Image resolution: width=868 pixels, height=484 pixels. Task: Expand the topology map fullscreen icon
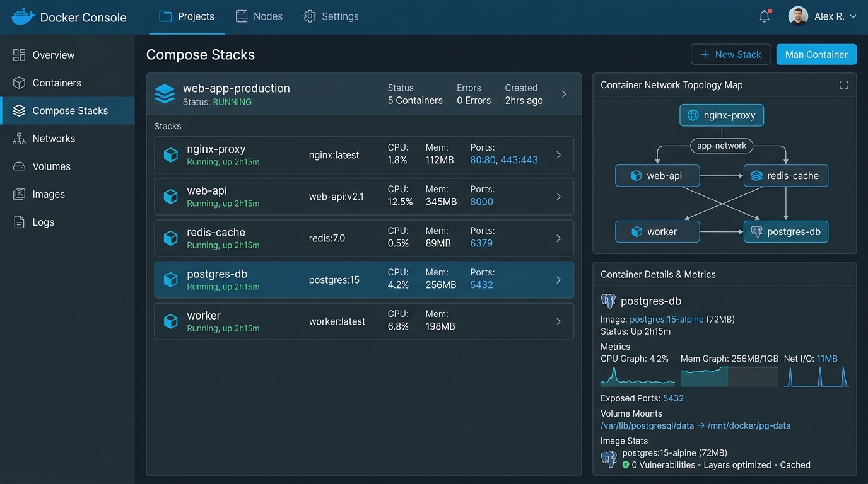click(x=843, y=85)
